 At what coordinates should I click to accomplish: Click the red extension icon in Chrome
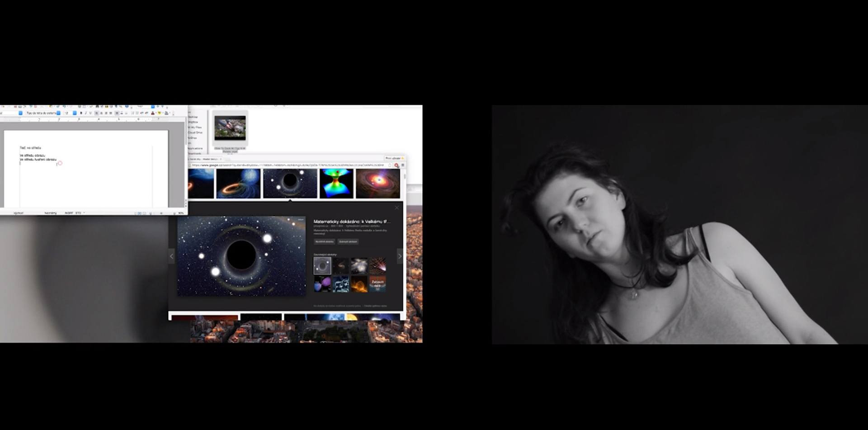pos(396,165)
